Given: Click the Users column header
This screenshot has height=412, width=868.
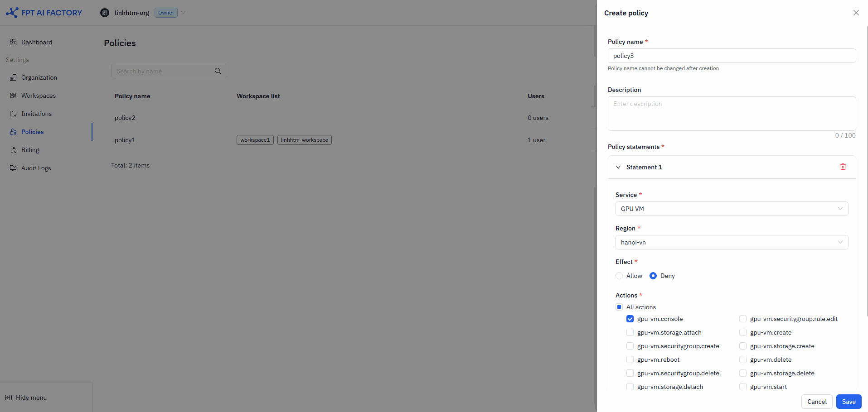Looking at the screenshot, I should pyautogui.click(x=536, y=96).
